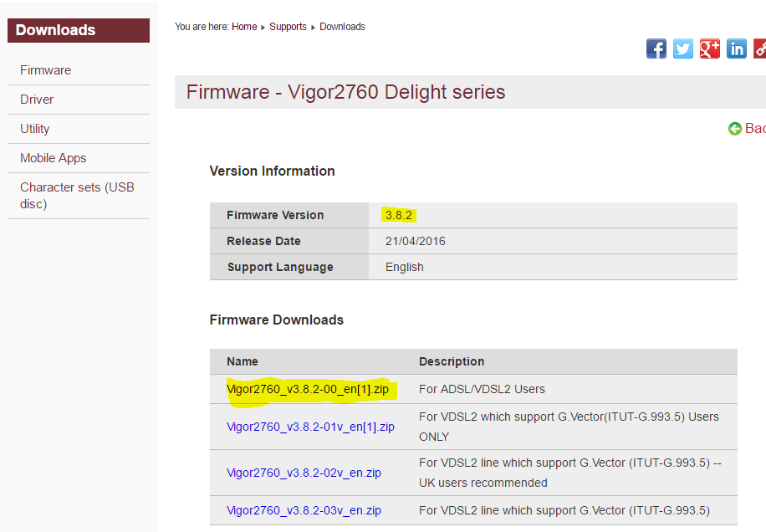Click the Downloads sidebar header
The height and width of the screenshot is (532, 766).
[79, 30]
